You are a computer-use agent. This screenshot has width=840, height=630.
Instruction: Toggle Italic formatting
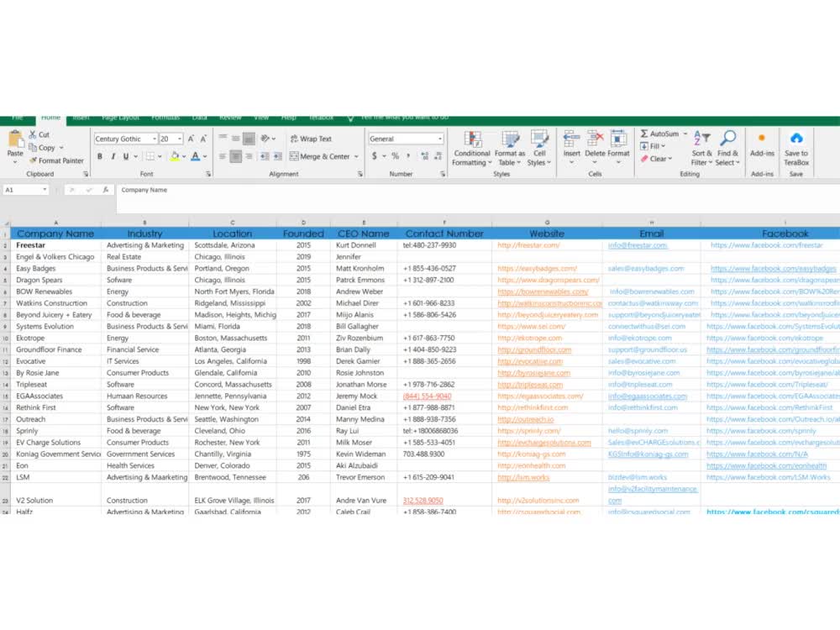(x=113, y=156)
